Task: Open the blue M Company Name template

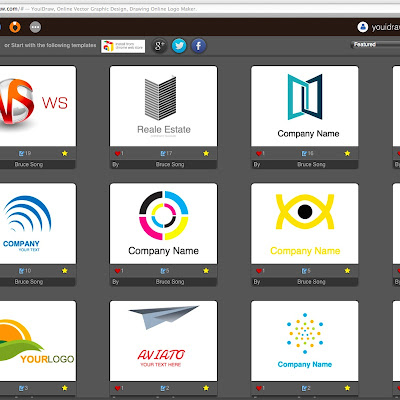Action: pos(305,106)
